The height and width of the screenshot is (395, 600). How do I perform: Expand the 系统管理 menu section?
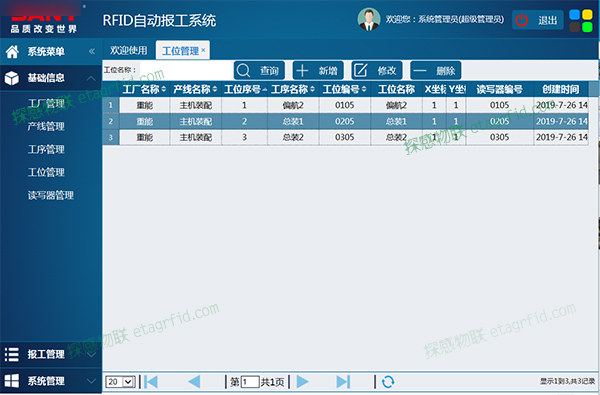[x=91, y=381]
